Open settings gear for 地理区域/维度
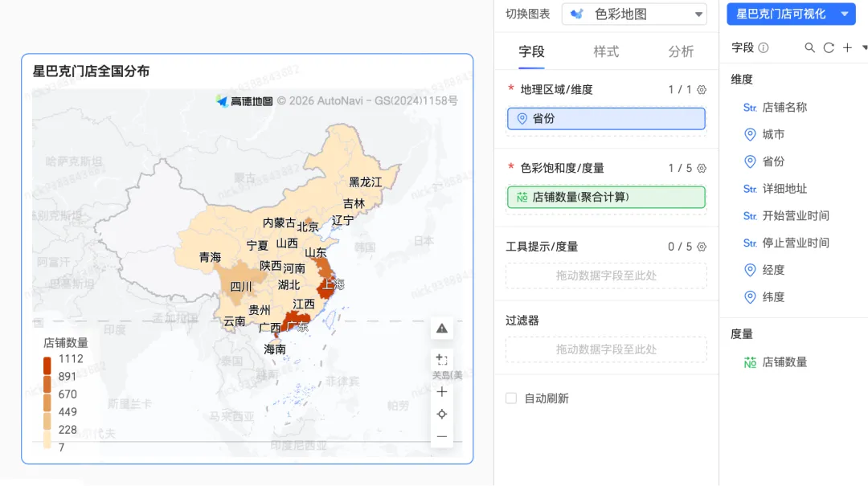 tap(702, 90)
